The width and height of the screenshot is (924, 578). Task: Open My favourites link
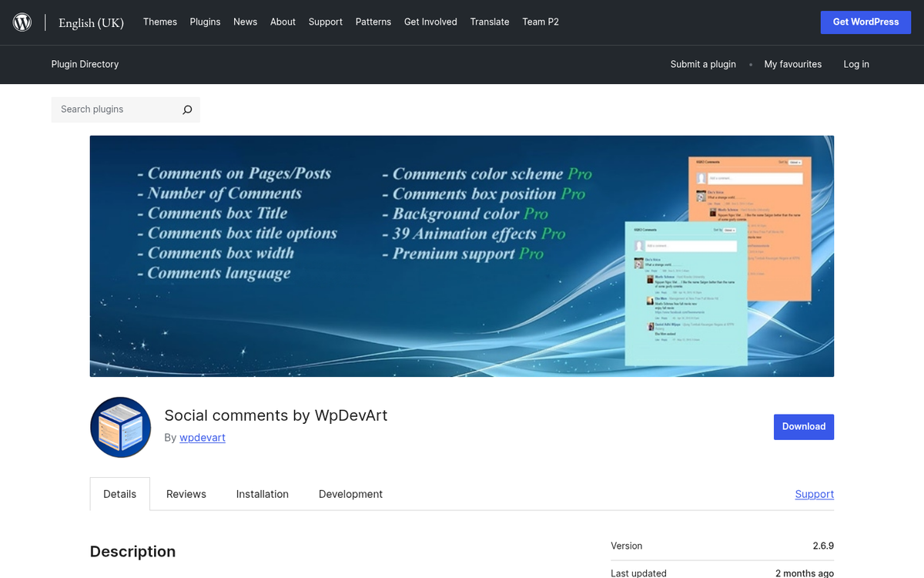(792, 64)
